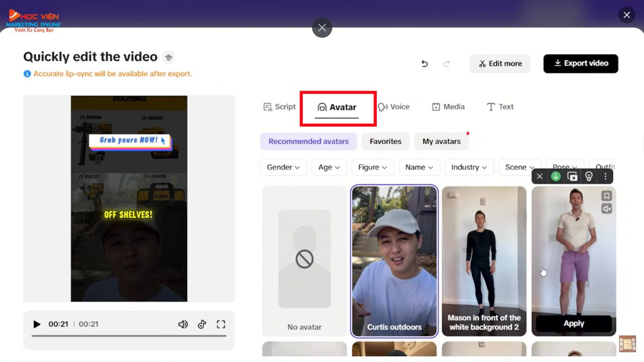Seek along the video progress bar
The width and height of the screenshot is (644, 362).
coord(129,336)
